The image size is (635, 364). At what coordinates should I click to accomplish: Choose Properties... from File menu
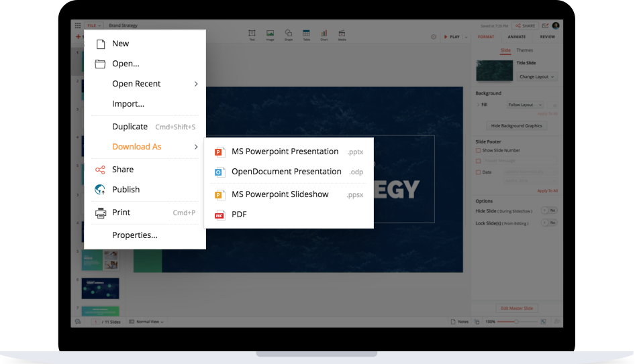(x=135, y=235)
